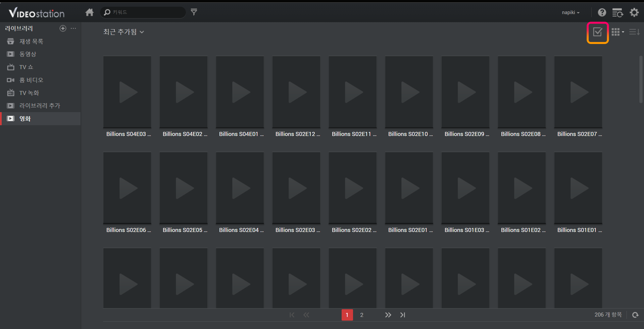644x329 pixels.
Task: Click the vertical scrollbar of video grid
Action: click(x=641, y=80)
